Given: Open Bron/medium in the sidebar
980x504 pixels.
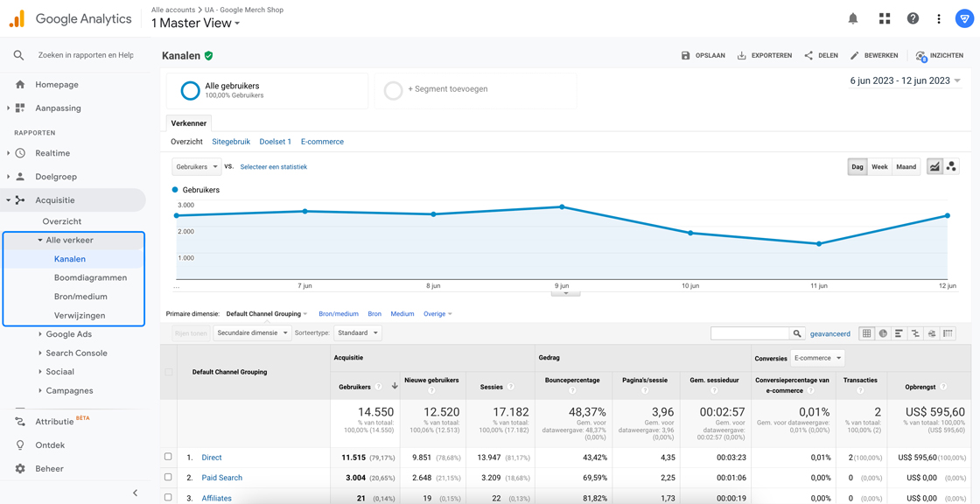Looking at the screenshot, I should (80, 297).
